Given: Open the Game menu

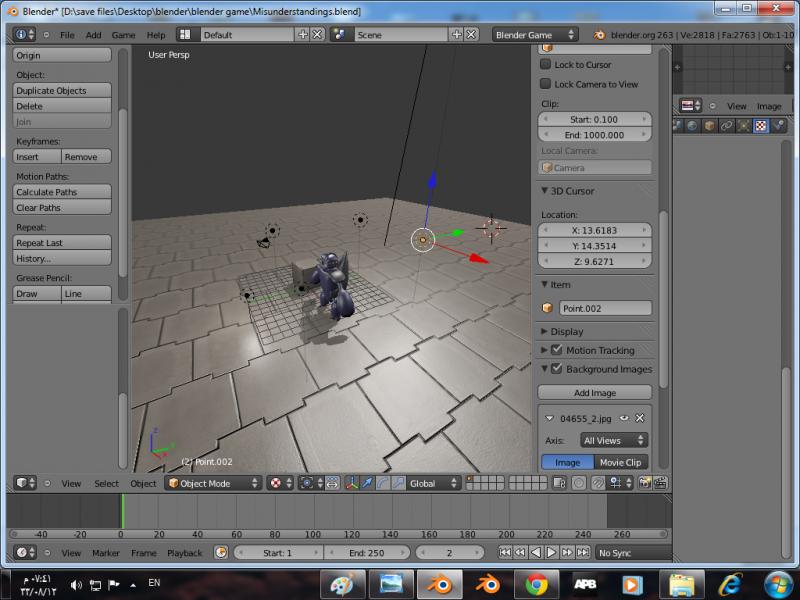Looking at the screenshot, I should click(123, 35).
